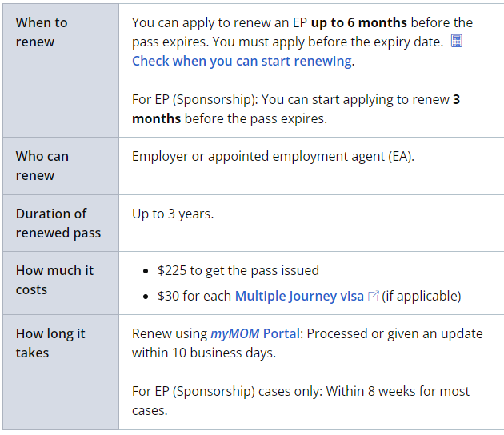Click the external link icon beside Multiple Journey visa

tap(373, 297)
